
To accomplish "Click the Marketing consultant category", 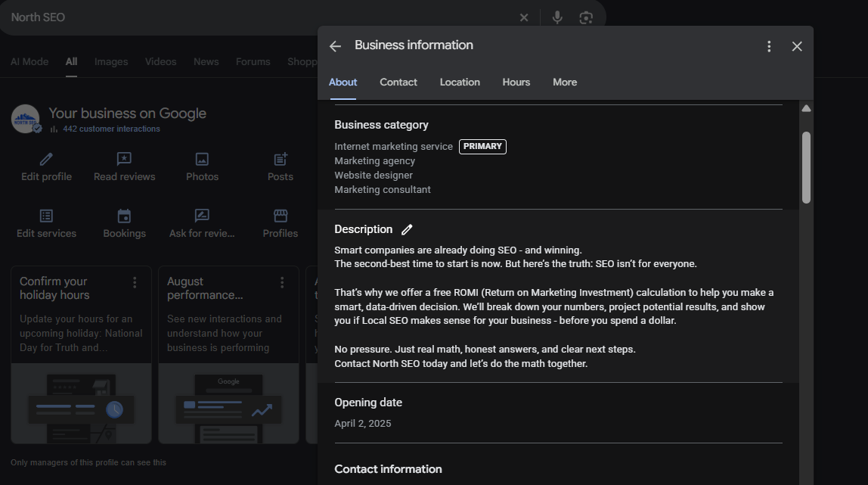I will pos(382,189).
